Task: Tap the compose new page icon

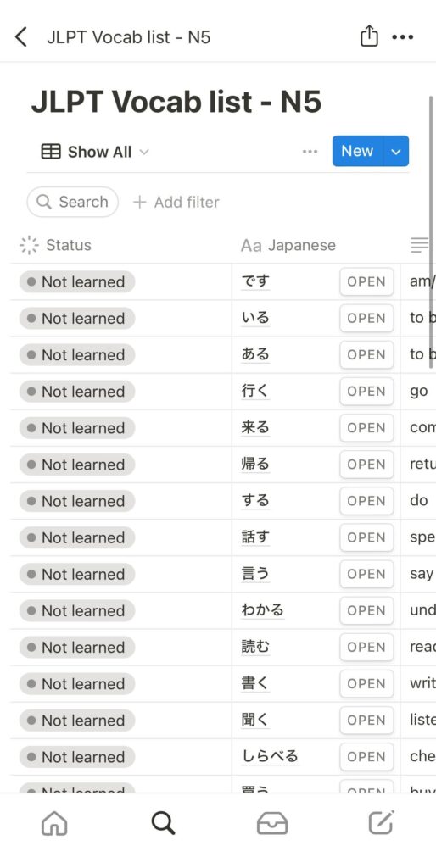Action: [x=381, y=822]
